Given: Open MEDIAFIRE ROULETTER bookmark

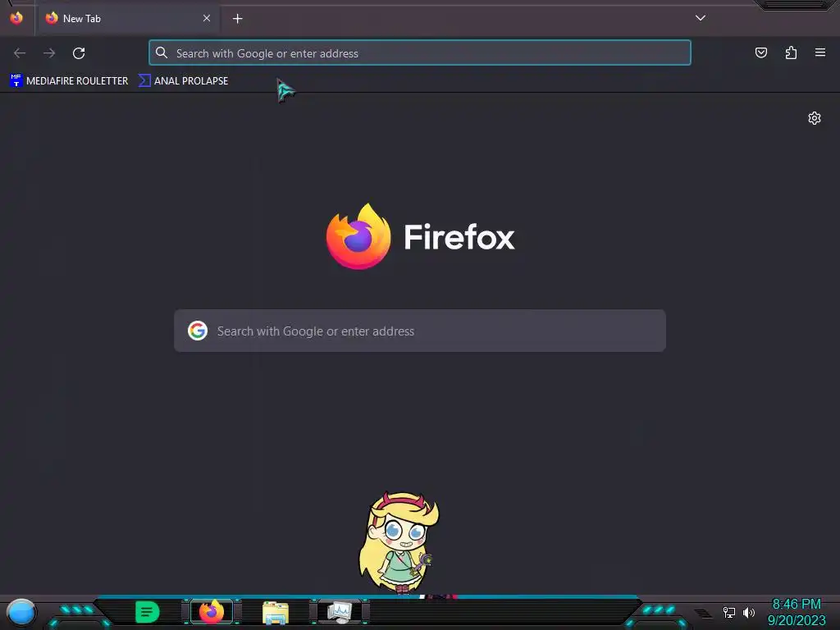Looking at the screenshot, I should (69, 81).
